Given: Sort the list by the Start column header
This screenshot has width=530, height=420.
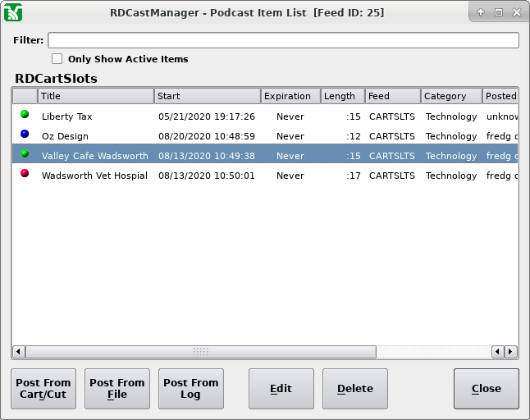Looking at the screenshot, I should (x=208, y=96).
